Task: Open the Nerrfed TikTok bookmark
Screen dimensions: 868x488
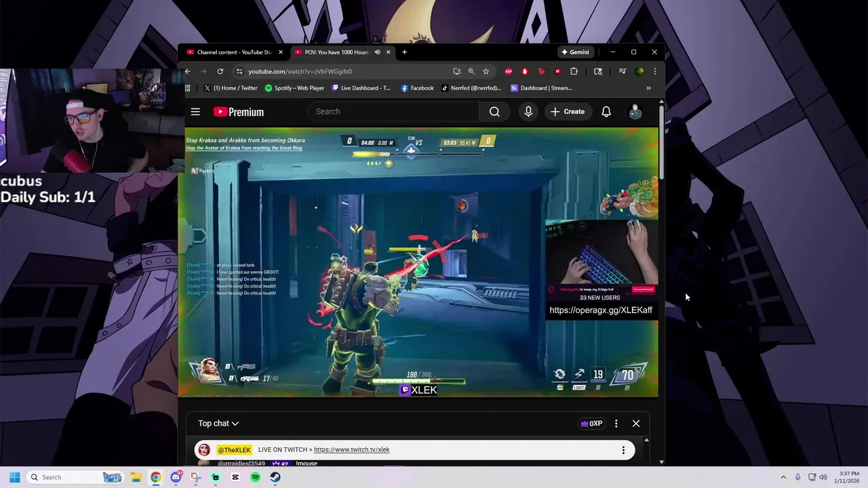Action: [x=471, y=88]
